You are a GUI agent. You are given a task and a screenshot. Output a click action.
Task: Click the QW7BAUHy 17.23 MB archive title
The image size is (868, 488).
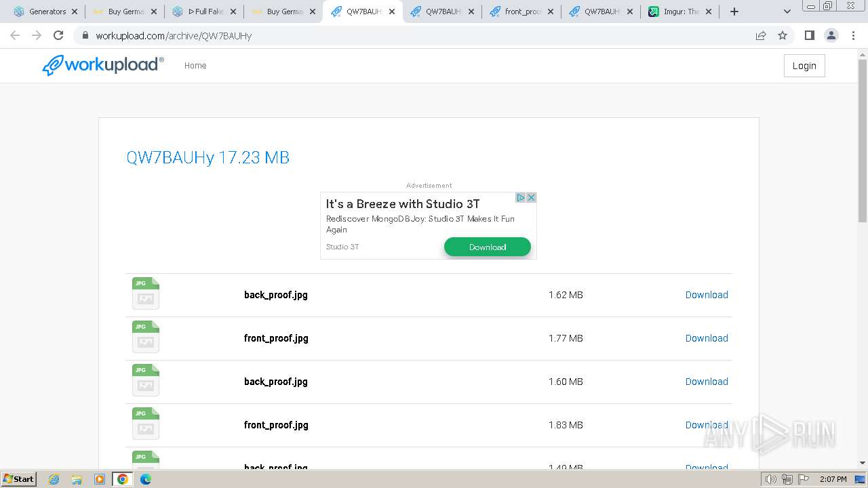click(x=208, y=157)
